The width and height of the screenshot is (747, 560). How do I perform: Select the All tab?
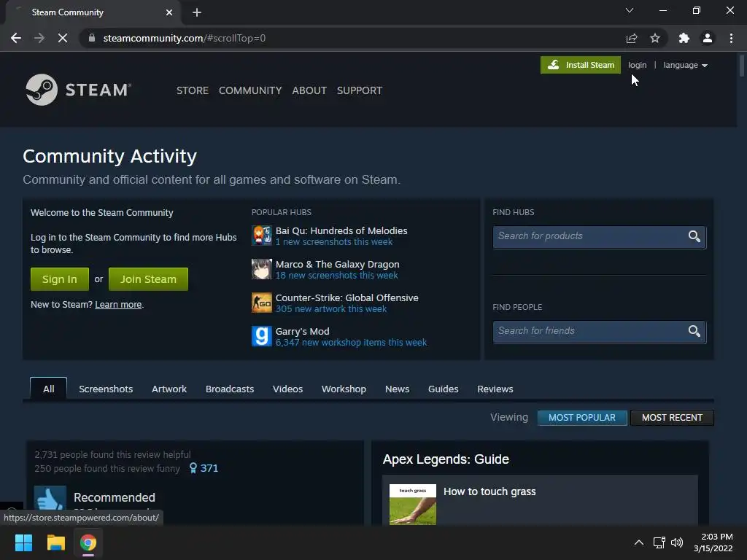click(49, 389)
